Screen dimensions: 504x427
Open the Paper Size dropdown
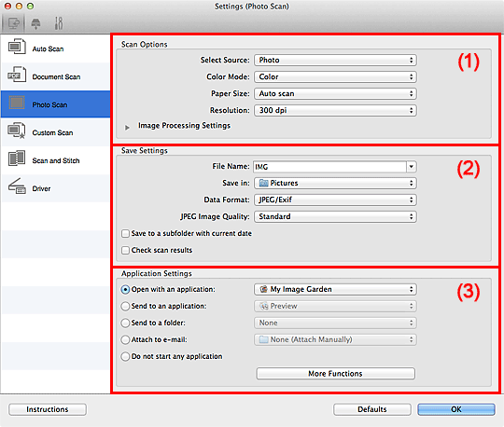(x=335, y=93)
